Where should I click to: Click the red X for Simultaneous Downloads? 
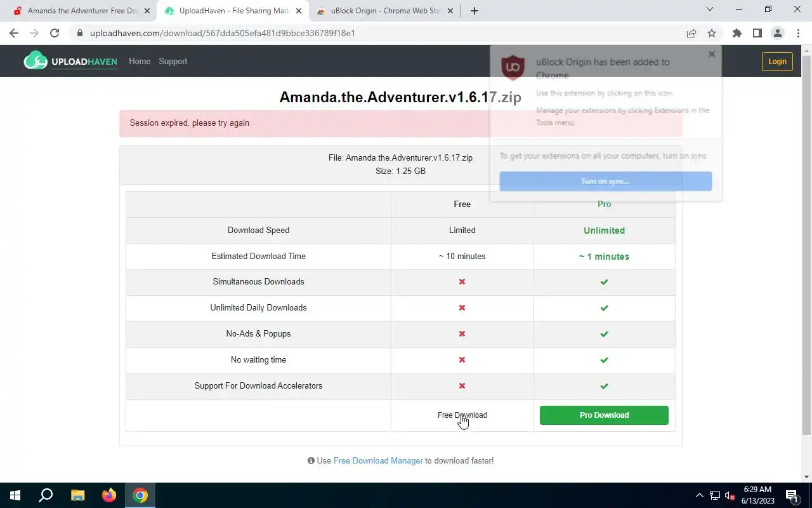(462, 281)
